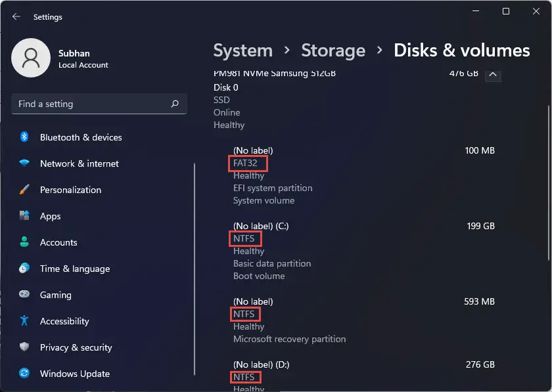Image resolution: width=552 pixels, height=392 pixels.
Task: Click the Boot volume text
Action: coord(259,276)
